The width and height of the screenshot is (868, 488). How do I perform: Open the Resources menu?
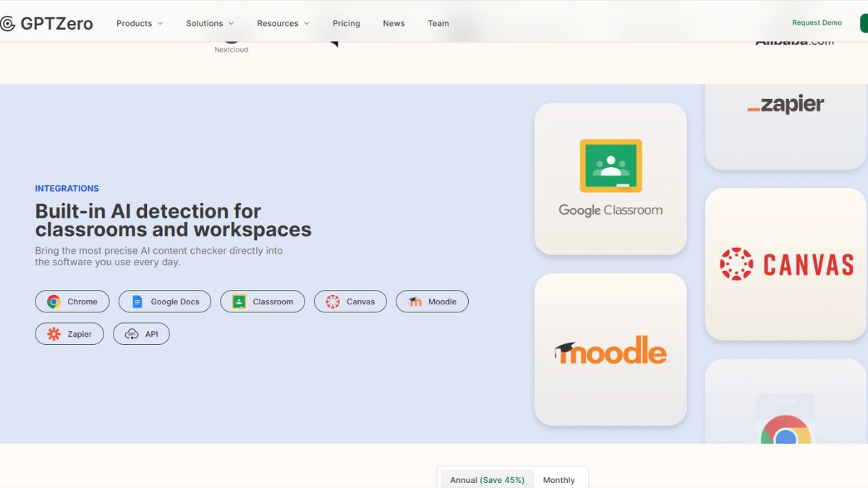point(283,23)
